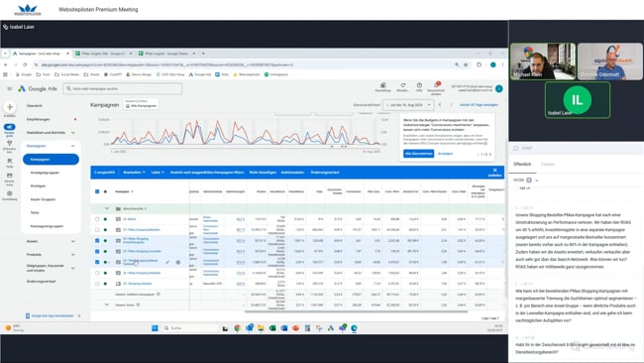644x363 pixels.
Task: Click the Google Ads logo
Action: tap(38, 89)
